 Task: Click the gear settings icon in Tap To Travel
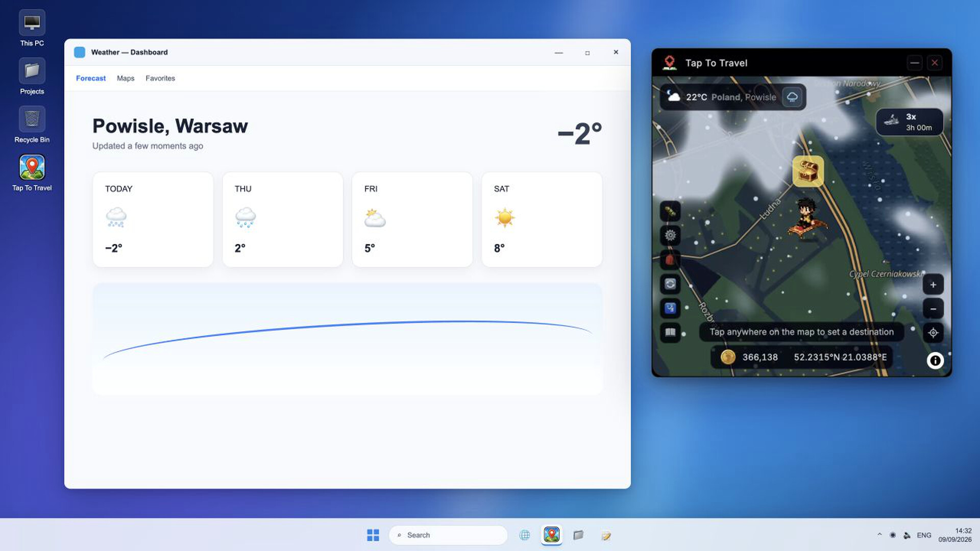pos(670,235)
